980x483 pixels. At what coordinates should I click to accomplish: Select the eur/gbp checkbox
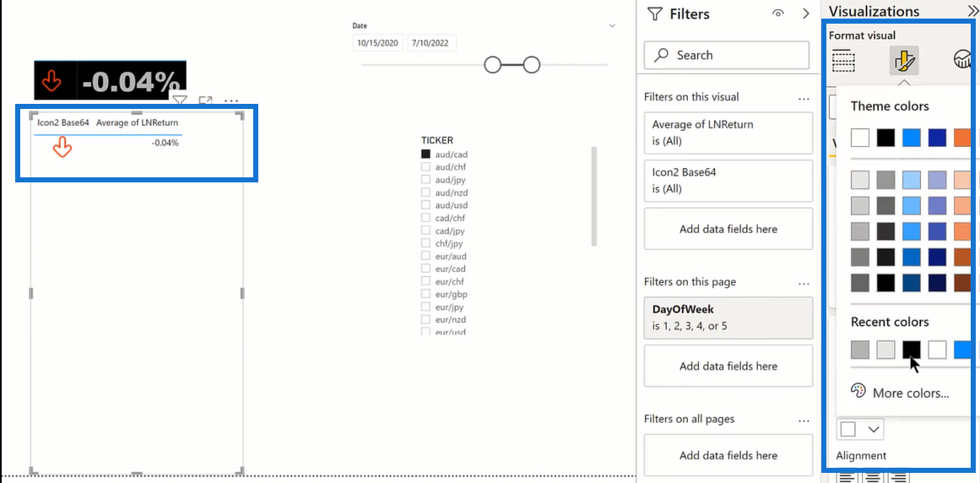point(425,294)
